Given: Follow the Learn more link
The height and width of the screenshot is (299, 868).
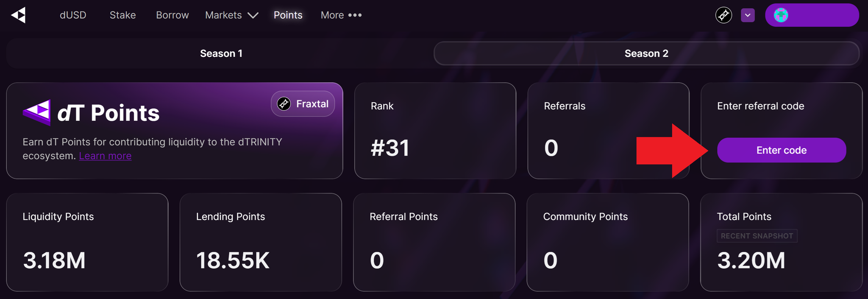Looking at the screenshot, I should [105, 156].
